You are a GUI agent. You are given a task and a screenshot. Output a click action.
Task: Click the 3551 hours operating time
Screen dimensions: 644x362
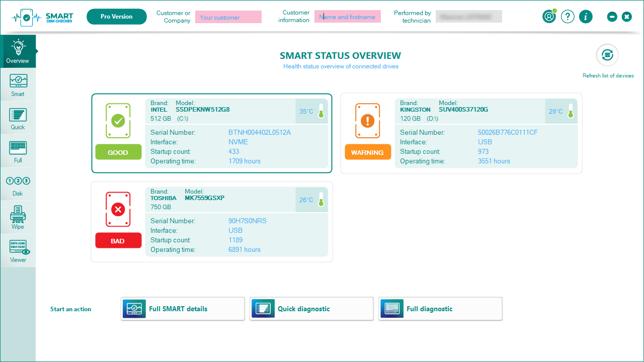494,161
